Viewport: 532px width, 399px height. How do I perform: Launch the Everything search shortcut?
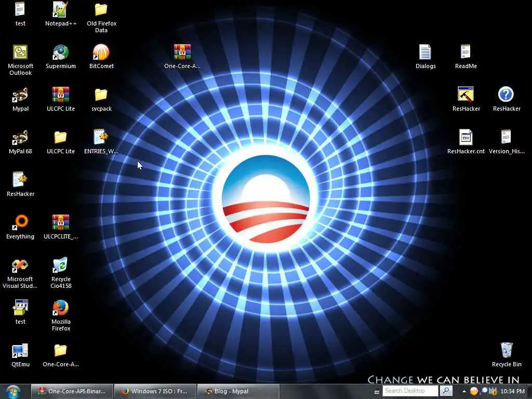20,222
